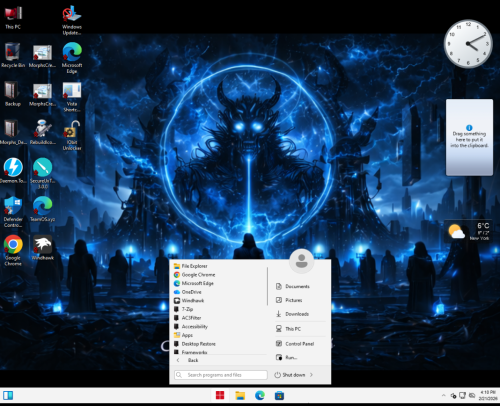Viewport: 500px width, 406px height.
Task: Click the Shut down button
Action: coord(290,375)
